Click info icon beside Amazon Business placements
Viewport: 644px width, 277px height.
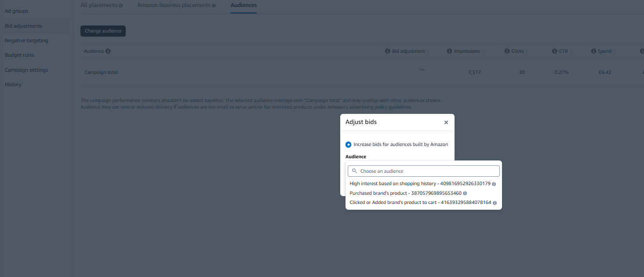214,6
